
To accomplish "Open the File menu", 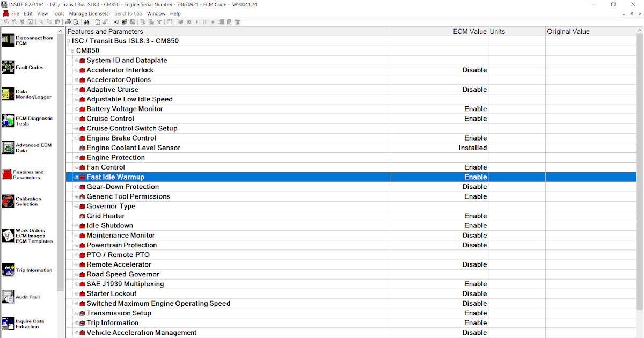I will pyautogui.click(x=15, y=13).
